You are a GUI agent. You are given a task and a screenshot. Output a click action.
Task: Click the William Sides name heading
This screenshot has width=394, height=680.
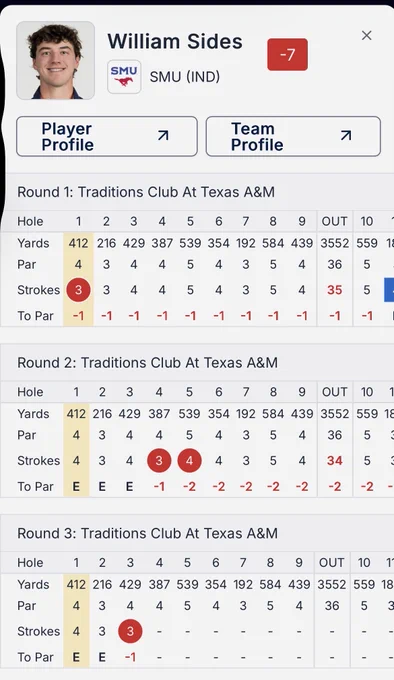[175, 42]
